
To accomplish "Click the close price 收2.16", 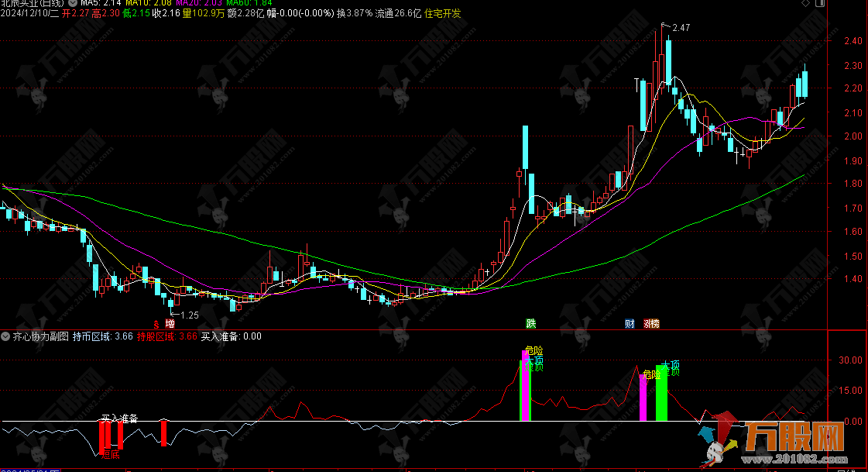I will [x=166, y=13].
